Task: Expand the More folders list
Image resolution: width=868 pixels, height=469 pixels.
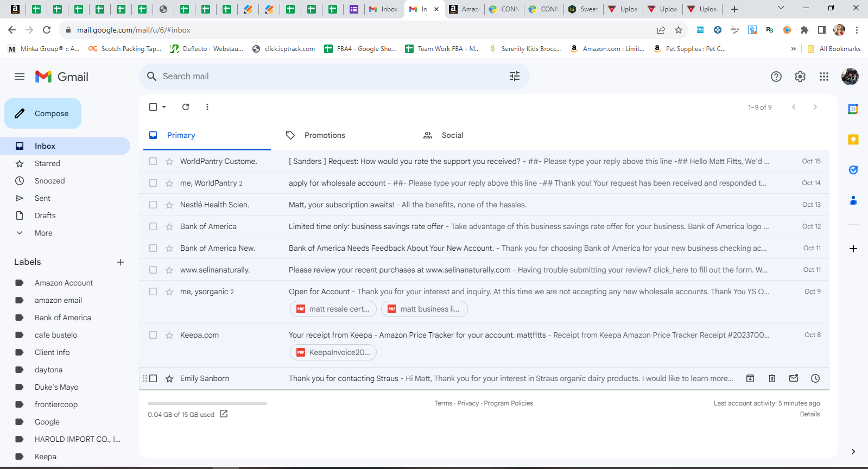Action: pos(43,233)
